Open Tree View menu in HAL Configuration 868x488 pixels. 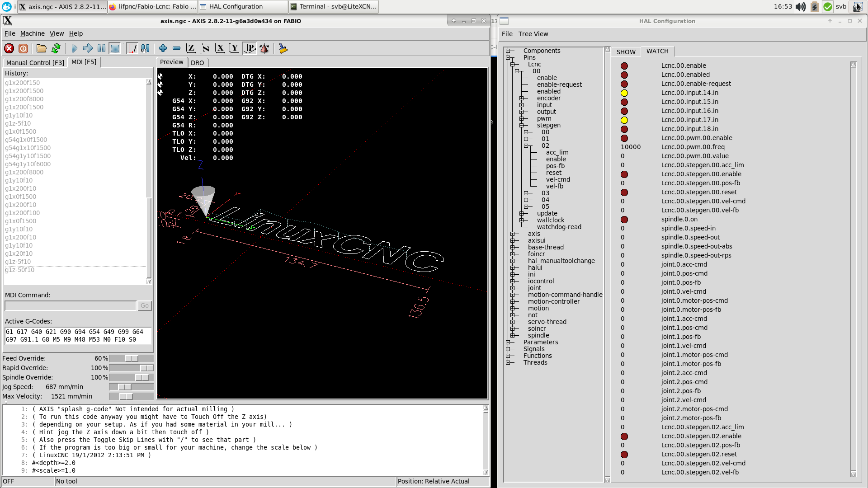pyautogui.click(x=533, y=34)
